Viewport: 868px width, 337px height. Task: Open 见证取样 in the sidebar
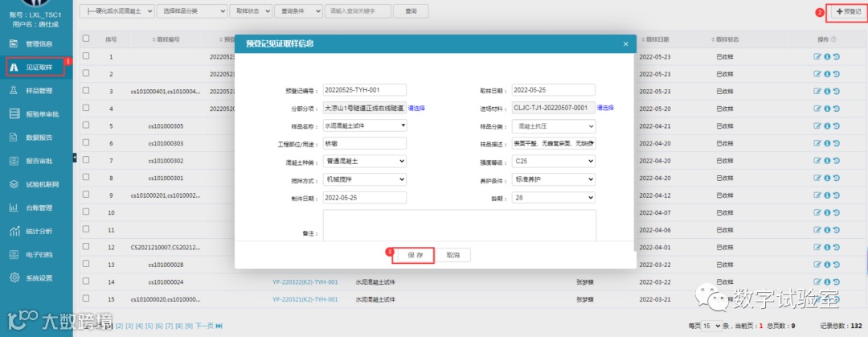click(36, 67)
